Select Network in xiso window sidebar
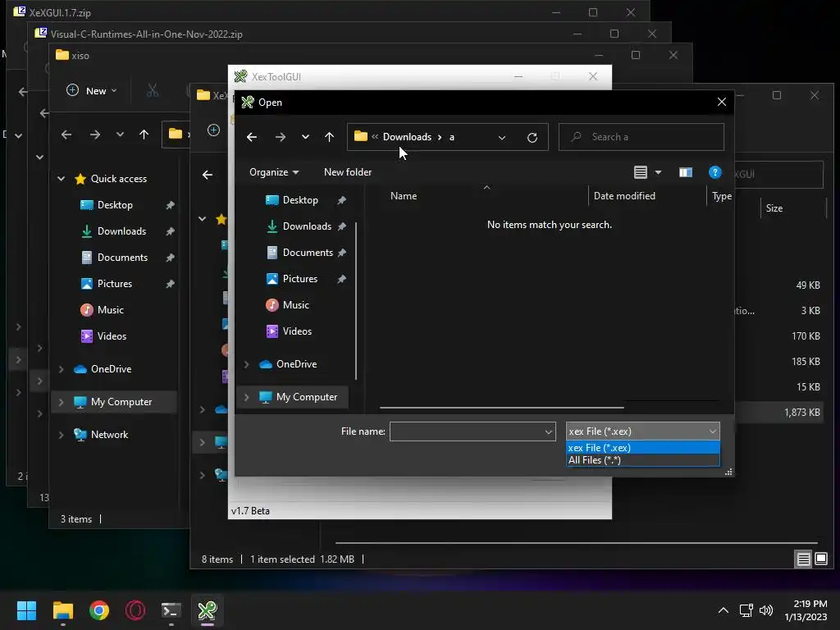The height and width of the screenshot is (630, 840). (x=109, y=435)
